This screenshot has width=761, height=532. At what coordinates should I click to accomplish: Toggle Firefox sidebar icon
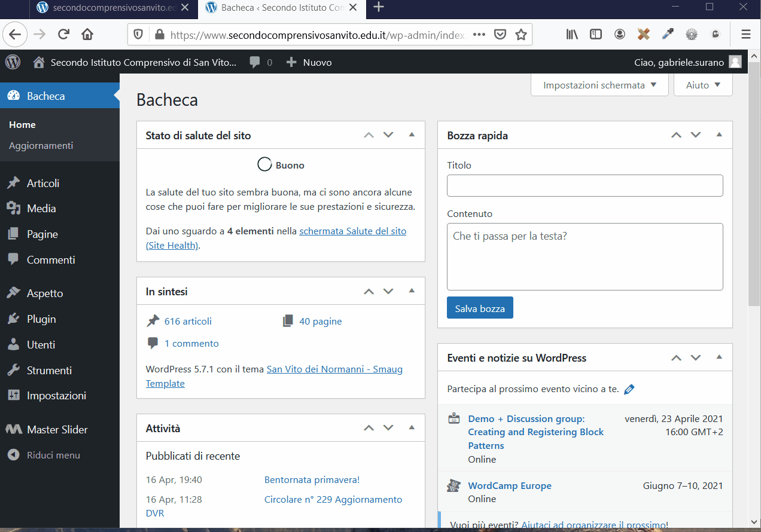(596, 35)
